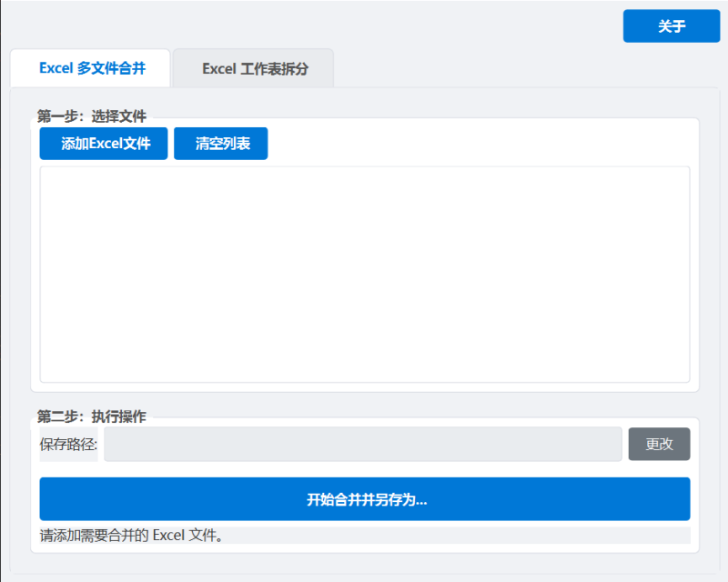Viewport: 728px width, 582px height.
Task: Click the top-left corner of the file list
Action: 45,172
